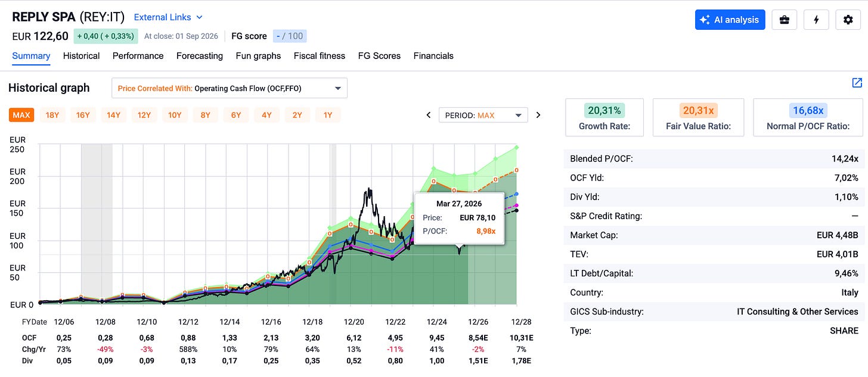Select the 18Y time range

[52, 115]
